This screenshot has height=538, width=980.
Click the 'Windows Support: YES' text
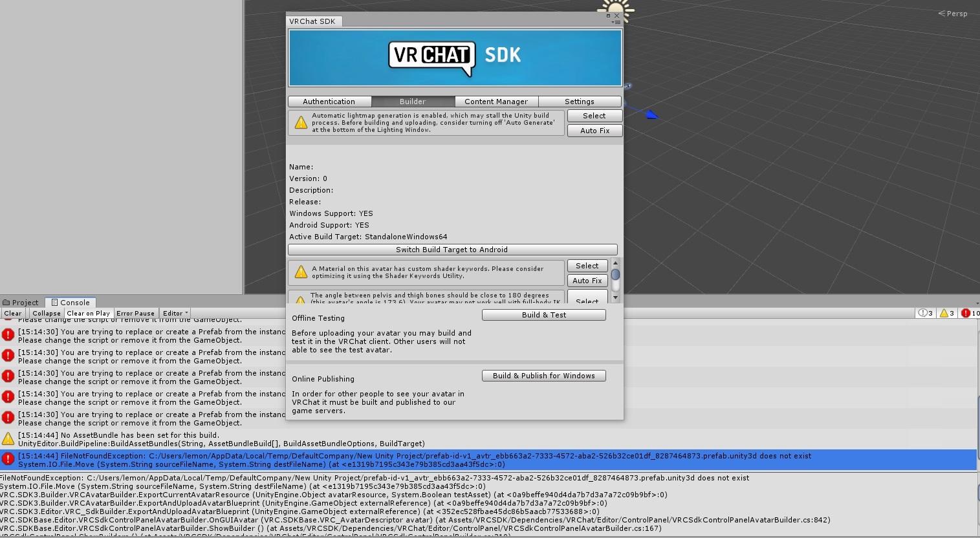331,213
